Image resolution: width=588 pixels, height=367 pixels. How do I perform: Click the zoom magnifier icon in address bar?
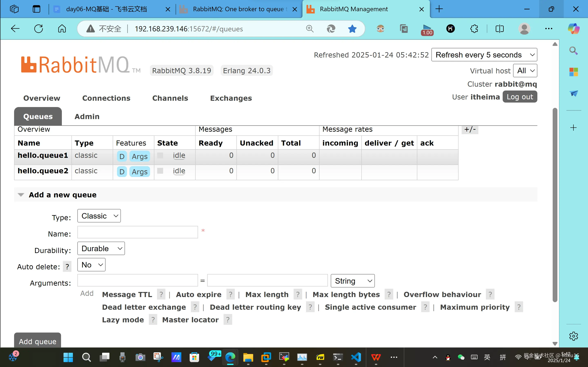pos(310,29)
